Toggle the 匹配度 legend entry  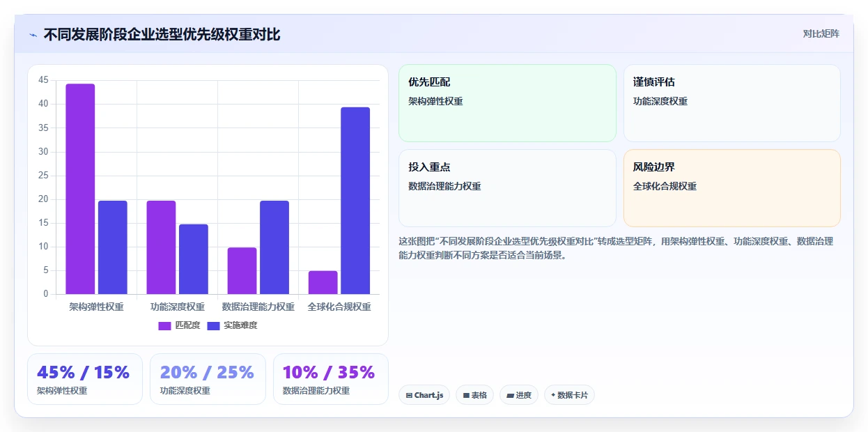tap(179, 325)
